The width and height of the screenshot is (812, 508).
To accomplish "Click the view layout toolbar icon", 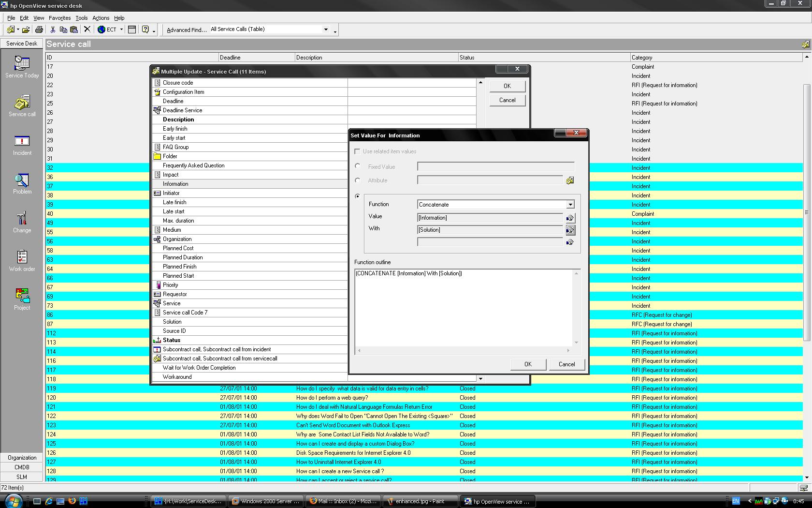I will pos(131,30).
